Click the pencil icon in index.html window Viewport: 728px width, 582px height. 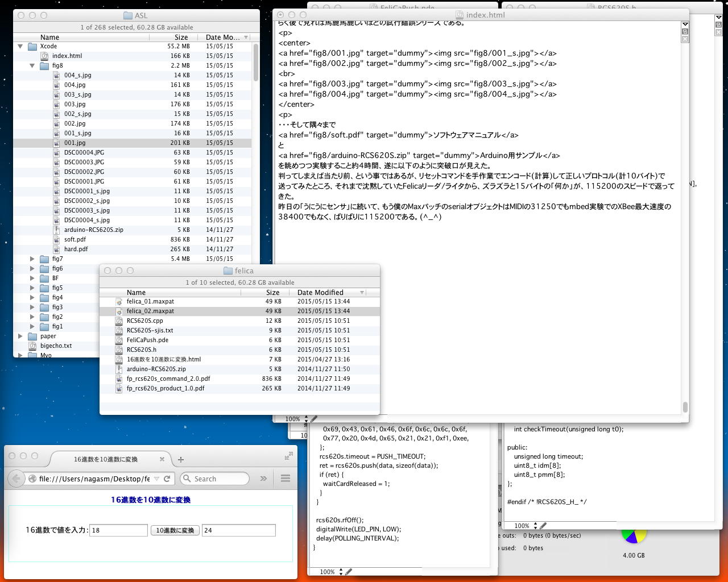pos(313,419)
